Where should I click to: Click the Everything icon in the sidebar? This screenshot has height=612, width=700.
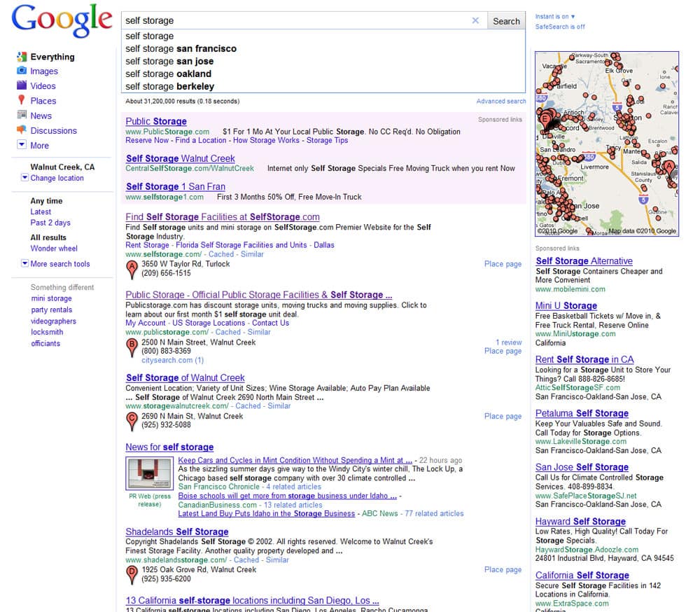22,57
